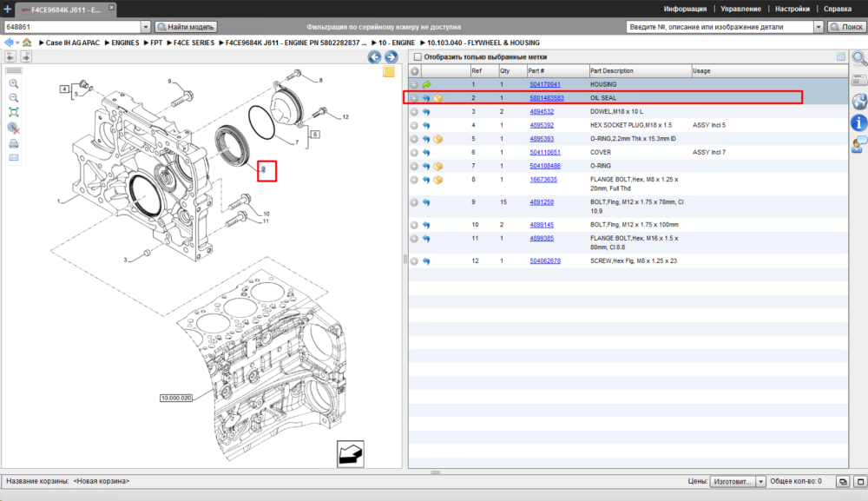The image size is (868, 501).
Task: Fit the diagram to window
Action: [14, 112]
